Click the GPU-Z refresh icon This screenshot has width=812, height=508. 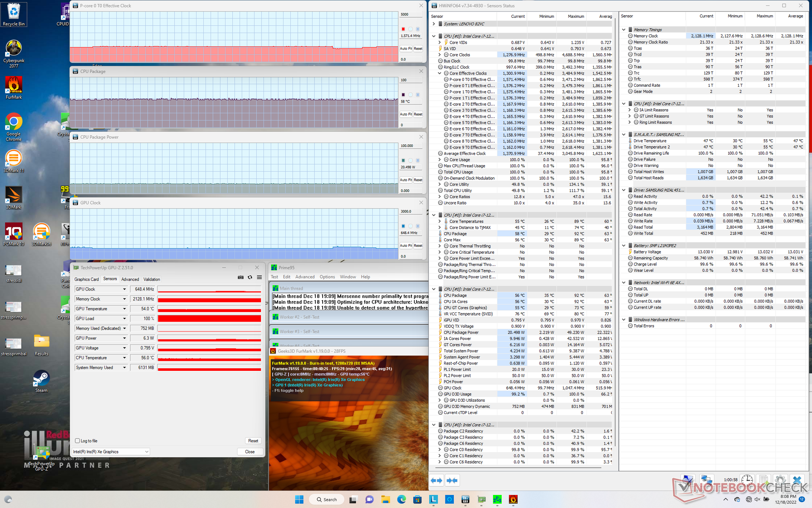point(250,277)
